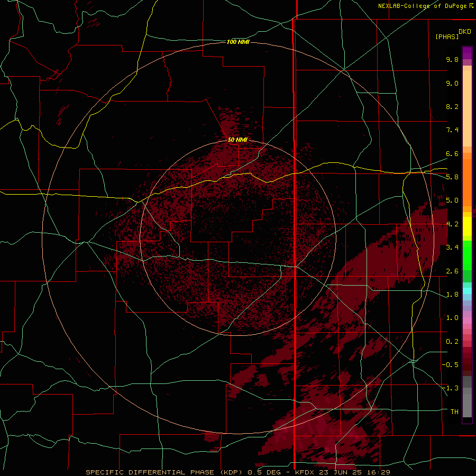This screenshot has height=476, width=476.
Task: Click the cyan segment of the color bar
Action: [x=467, y=291]
